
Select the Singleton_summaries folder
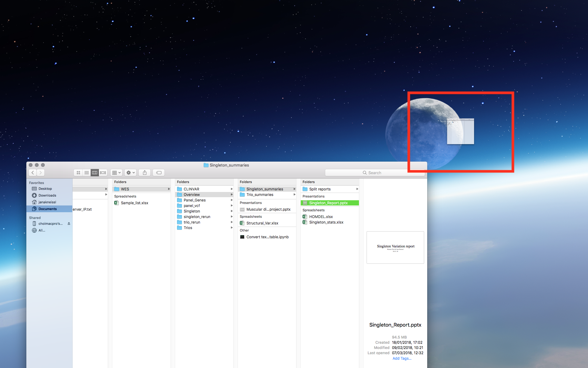pos(267,189)
